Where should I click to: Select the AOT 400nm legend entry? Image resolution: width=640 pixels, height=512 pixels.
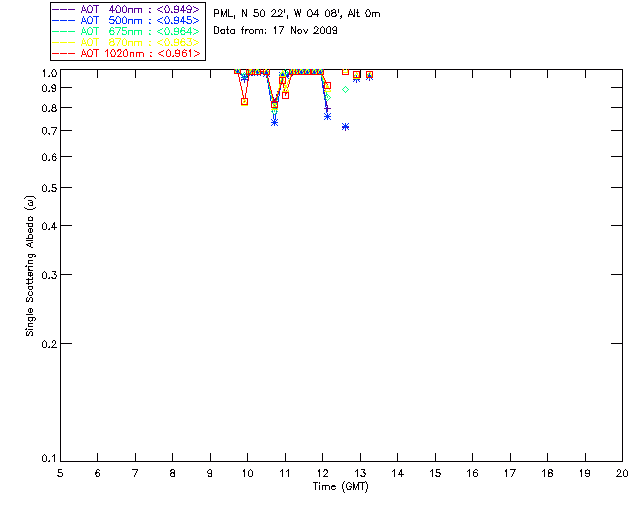point(126,9)
